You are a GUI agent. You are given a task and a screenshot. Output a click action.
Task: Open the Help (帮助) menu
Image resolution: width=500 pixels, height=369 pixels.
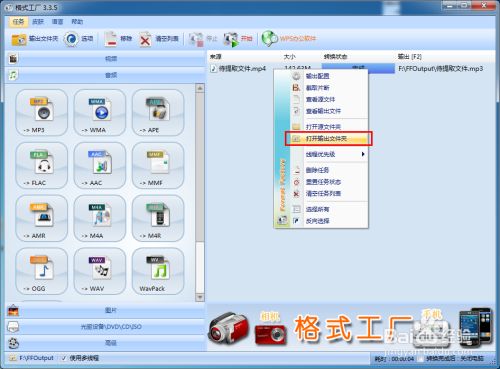tap(77, 22)
